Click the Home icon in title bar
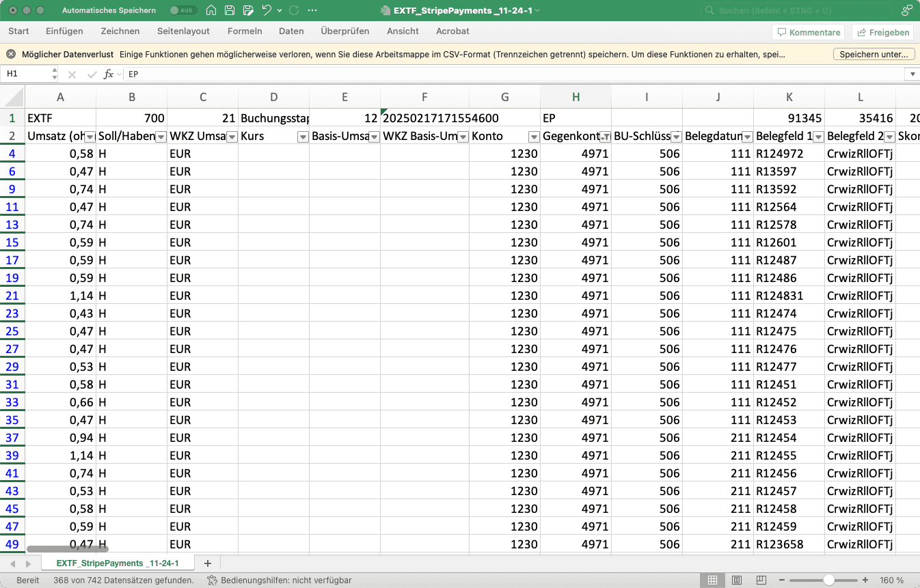The image size is (920, 588). [211, 11]
